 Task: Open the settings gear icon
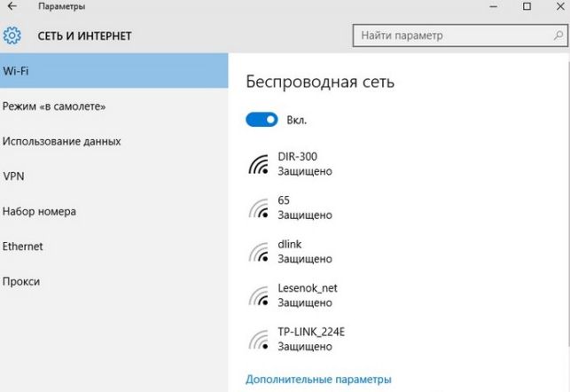12,35
